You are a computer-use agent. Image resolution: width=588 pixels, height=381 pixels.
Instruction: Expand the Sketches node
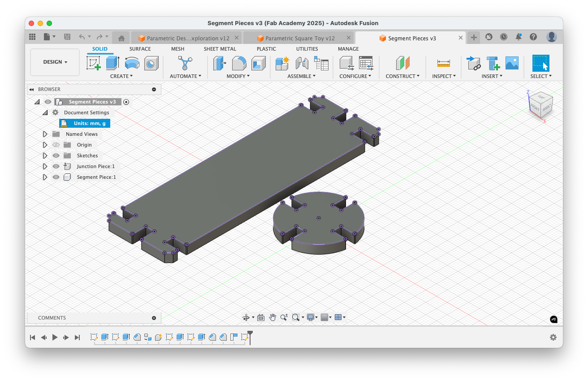point(45,156)
